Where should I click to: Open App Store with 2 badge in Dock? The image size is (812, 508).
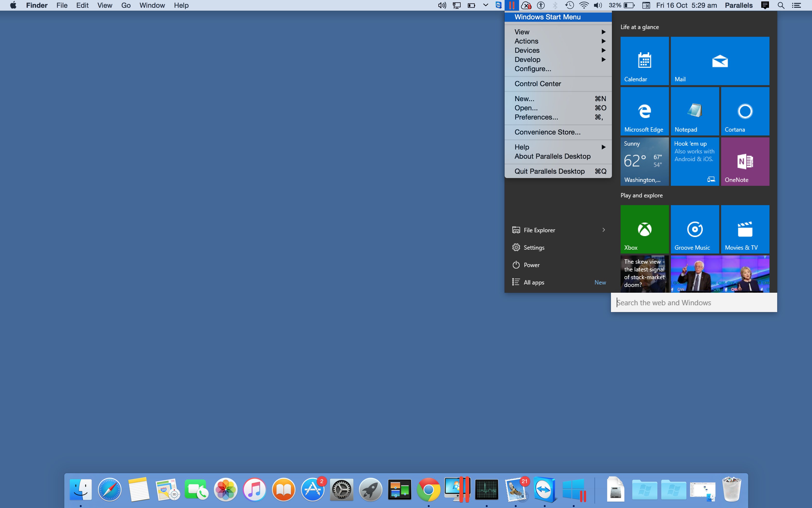point(313,489)
